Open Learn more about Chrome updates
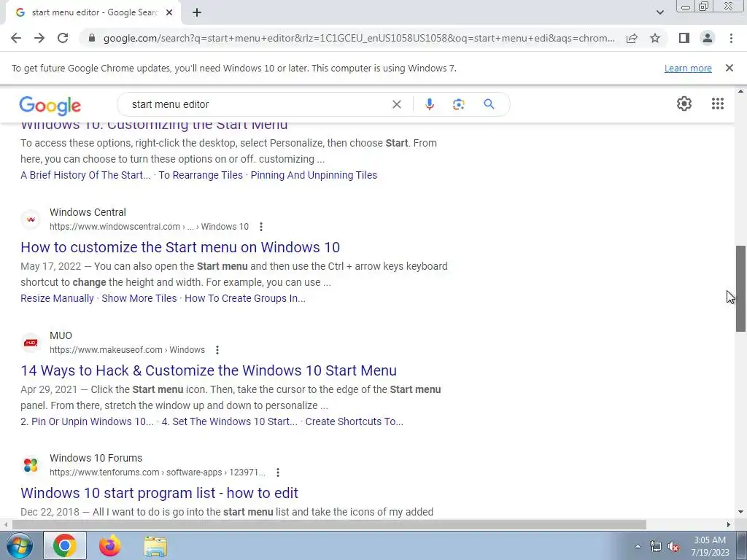Viewport: 747px width, 560px height. click(688, 68)
